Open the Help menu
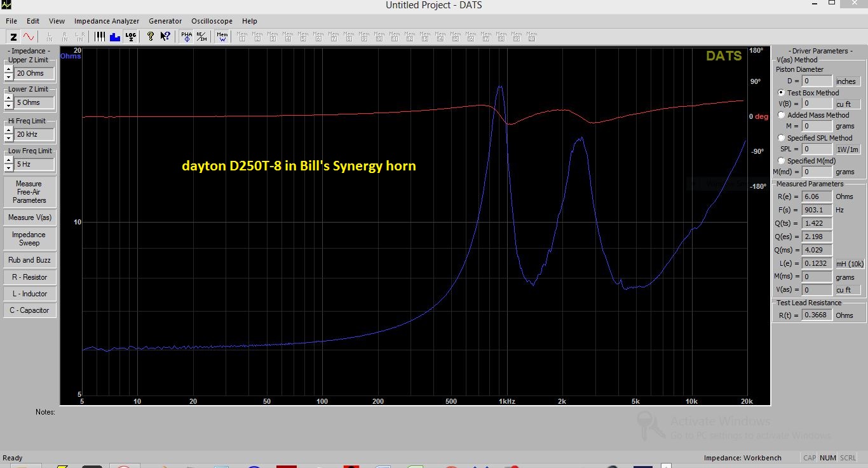868x468 pixels. (x=250, y=21)
